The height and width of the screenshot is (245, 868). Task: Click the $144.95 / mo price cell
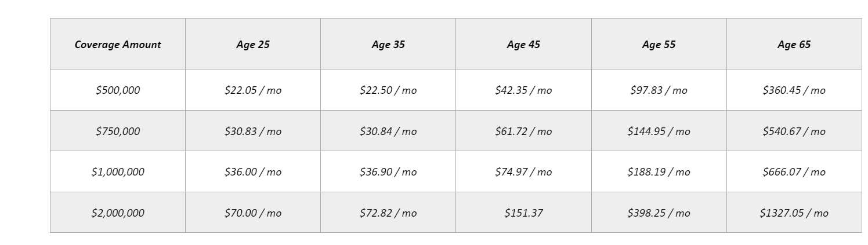[659, 131]
